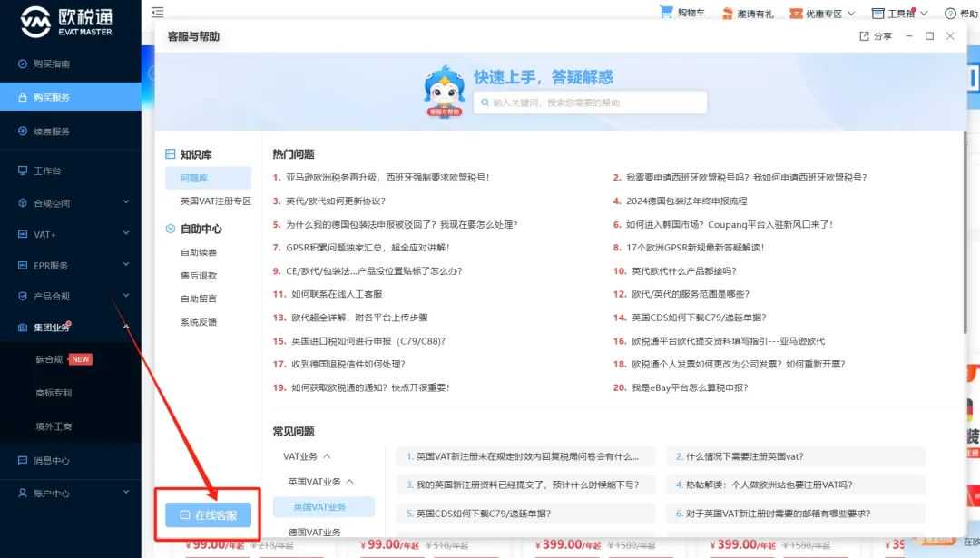Image resolution: width=980 pixels, height=558 pixels.
Task: Click the 邀请有礼 gift icon
Action: click(x=726, y=13)
